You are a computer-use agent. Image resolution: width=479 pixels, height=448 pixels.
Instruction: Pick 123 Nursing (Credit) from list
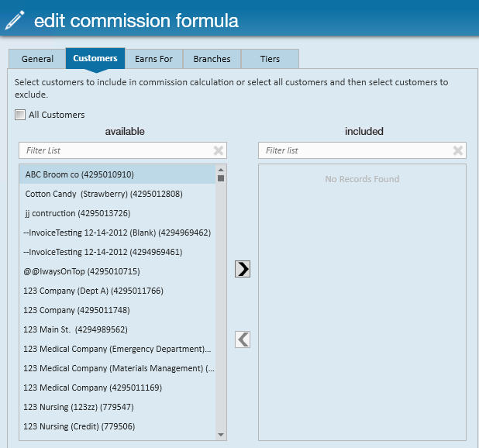click(79, 426)
